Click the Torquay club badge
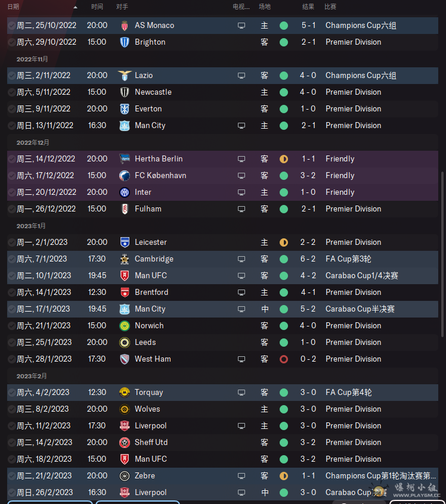The image size is (446, 504). pyautogui.click(x=125, y=393)
